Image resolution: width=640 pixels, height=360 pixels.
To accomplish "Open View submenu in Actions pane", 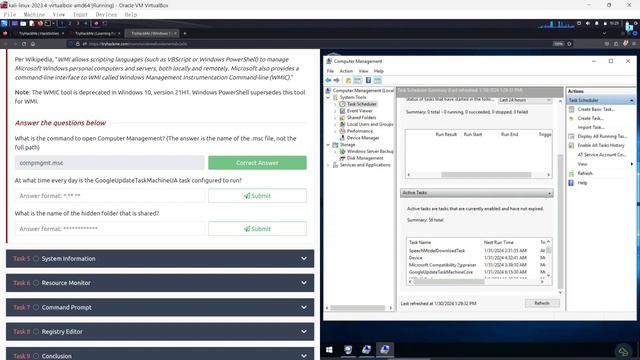I will 582,164.
